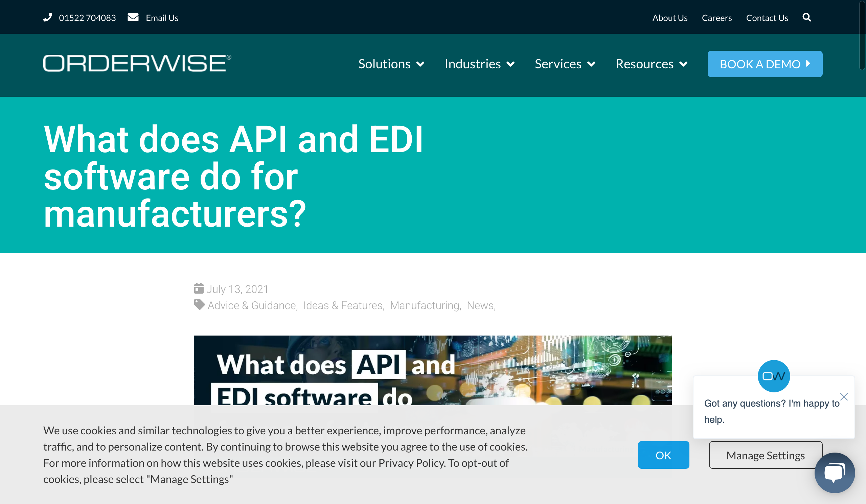Accept cookies with the OK button
866x504 pixels.
click(x=663, y=455)
